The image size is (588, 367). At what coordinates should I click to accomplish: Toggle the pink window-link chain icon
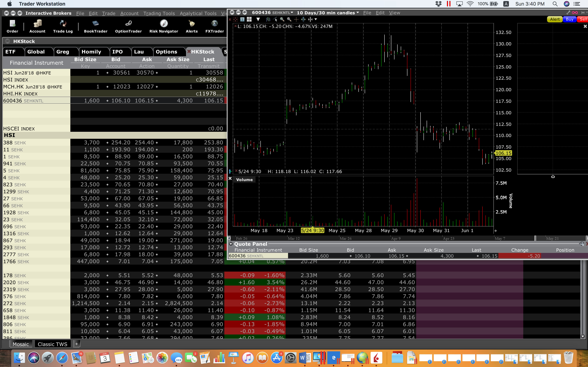click(575, 13)
